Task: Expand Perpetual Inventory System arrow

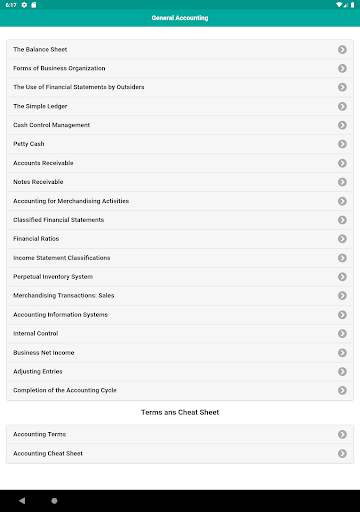Action: tap(342, 277)
